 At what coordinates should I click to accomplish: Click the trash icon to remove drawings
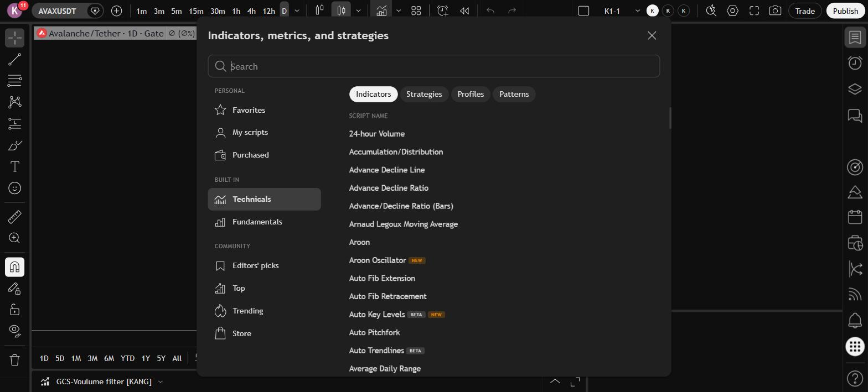14,360
